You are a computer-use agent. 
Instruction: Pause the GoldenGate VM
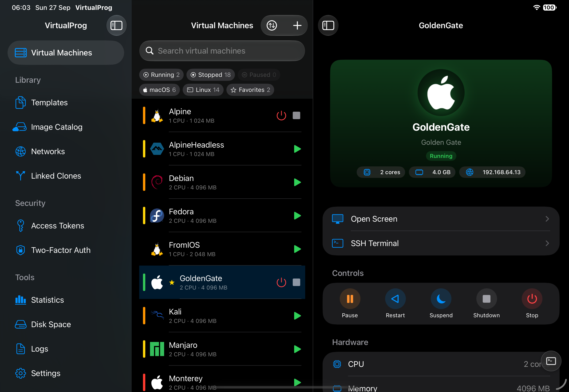[350, 299]
